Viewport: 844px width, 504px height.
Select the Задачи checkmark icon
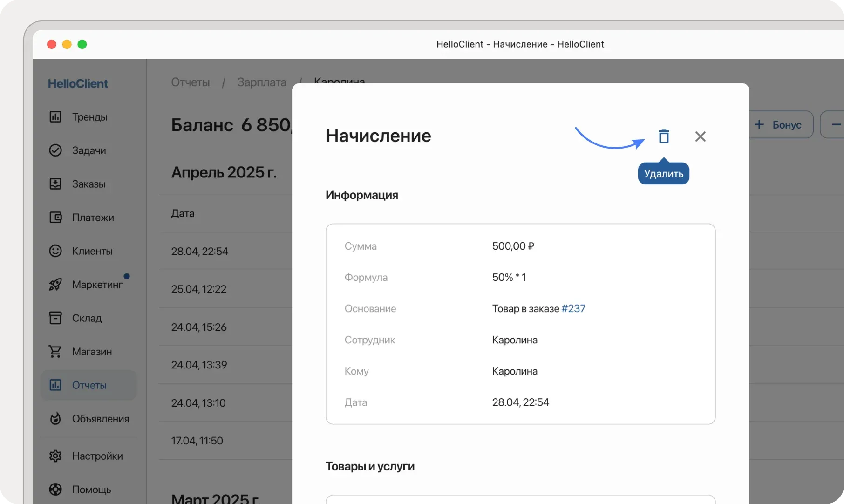pos(55,150)
